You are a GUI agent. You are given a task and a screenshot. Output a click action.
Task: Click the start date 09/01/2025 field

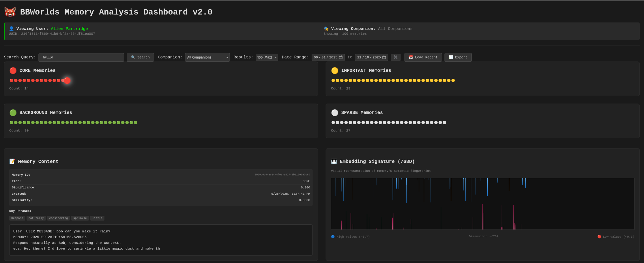pos(325,57)
